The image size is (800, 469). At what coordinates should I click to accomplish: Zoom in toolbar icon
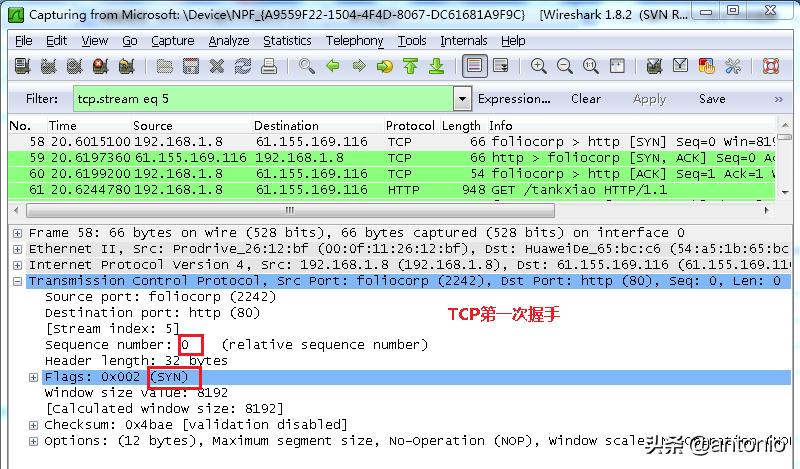(538, 66)
